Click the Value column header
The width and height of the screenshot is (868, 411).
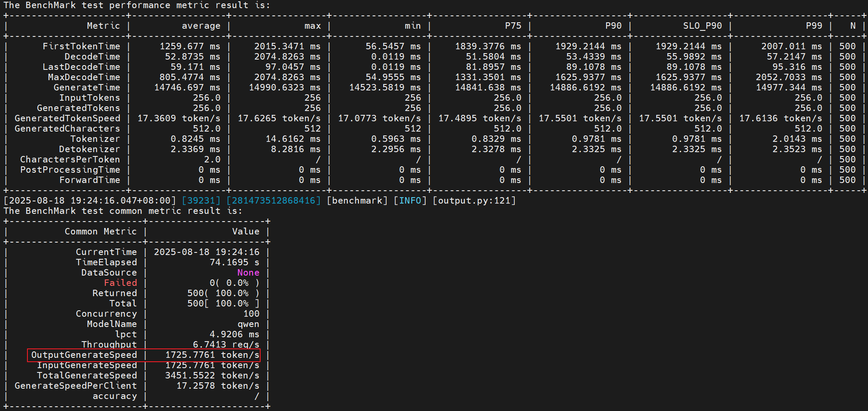246,231
